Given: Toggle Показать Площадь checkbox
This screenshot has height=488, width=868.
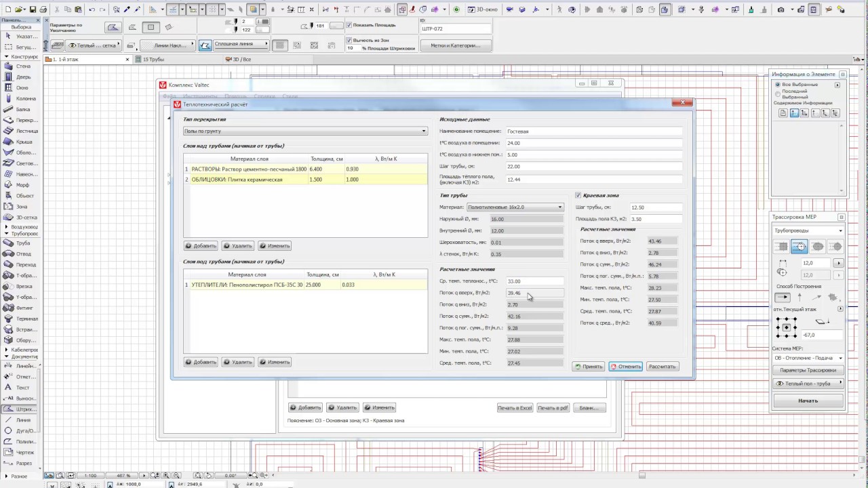Looking at the screenshot, I should tap(349, 25).
